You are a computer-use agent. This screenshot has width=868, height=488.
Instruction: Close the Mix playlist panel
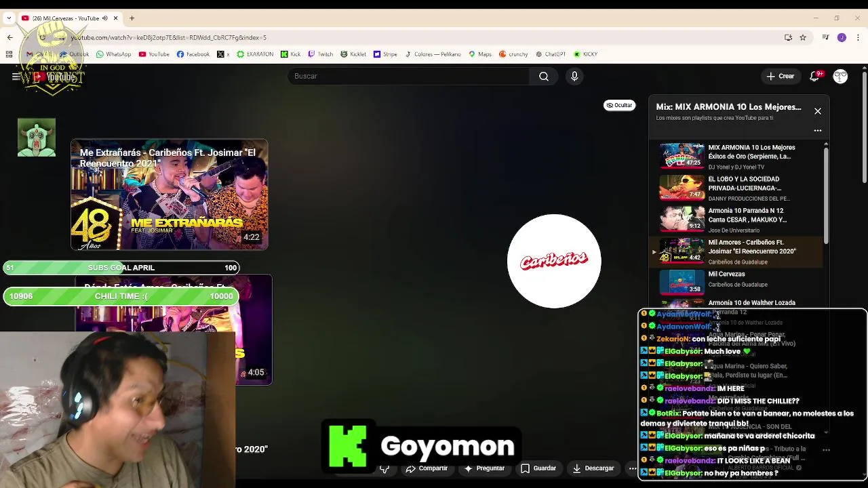818,111
